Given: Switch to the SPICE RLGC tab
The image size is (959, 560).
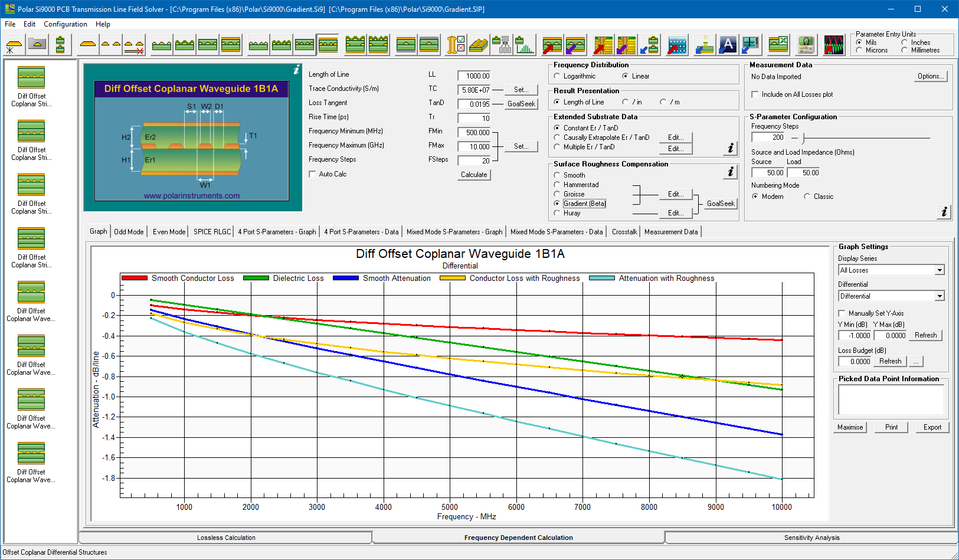Looking at the screenshot, I should pos(212,232).
